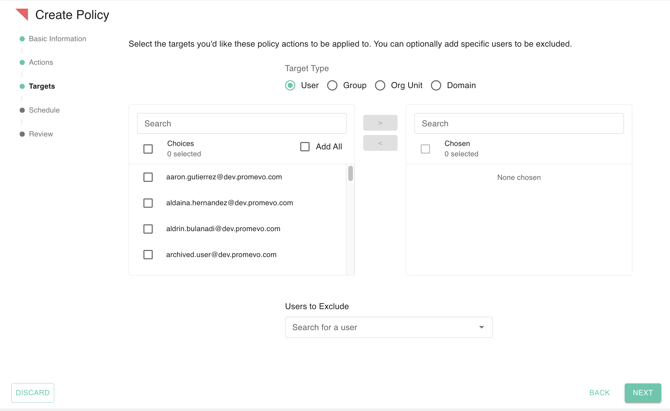
Task: Check the select-all Choices checkbox
Action: pos(148,149)
